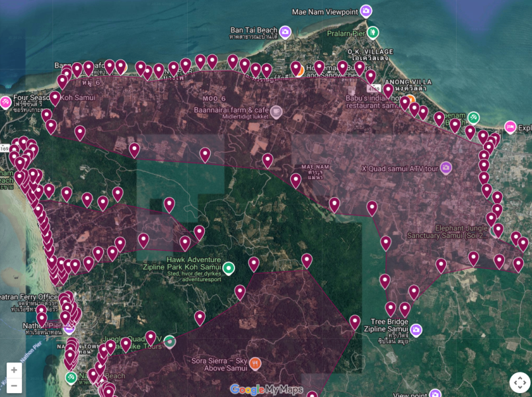Click the pink hotel icon near Expl label

tap(510, 127)
